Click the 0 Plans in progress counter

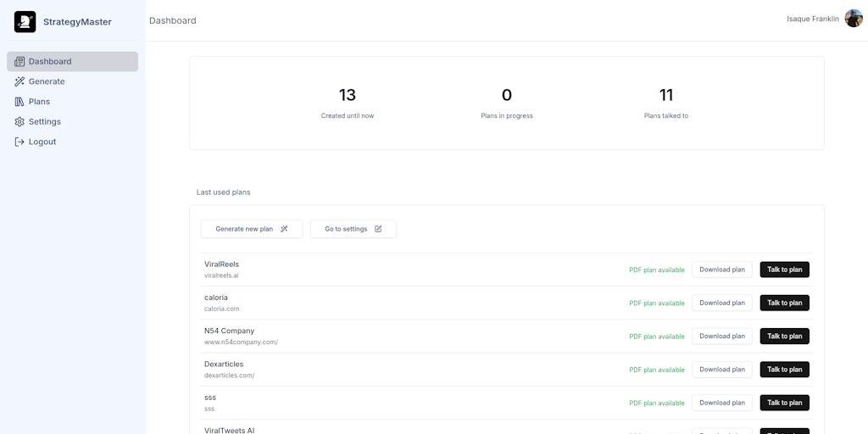pos(507,103)
